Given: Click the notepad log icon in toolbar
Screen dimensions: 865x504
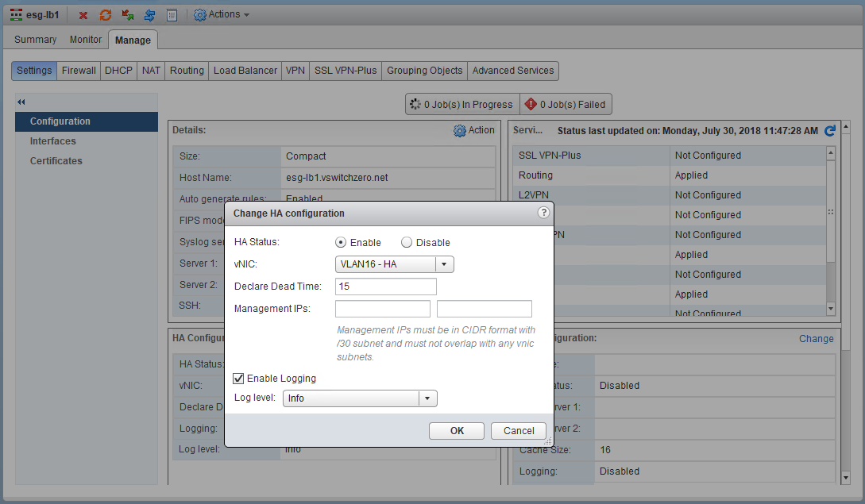Looking at the screenshot, I should [x=172, y=15].
